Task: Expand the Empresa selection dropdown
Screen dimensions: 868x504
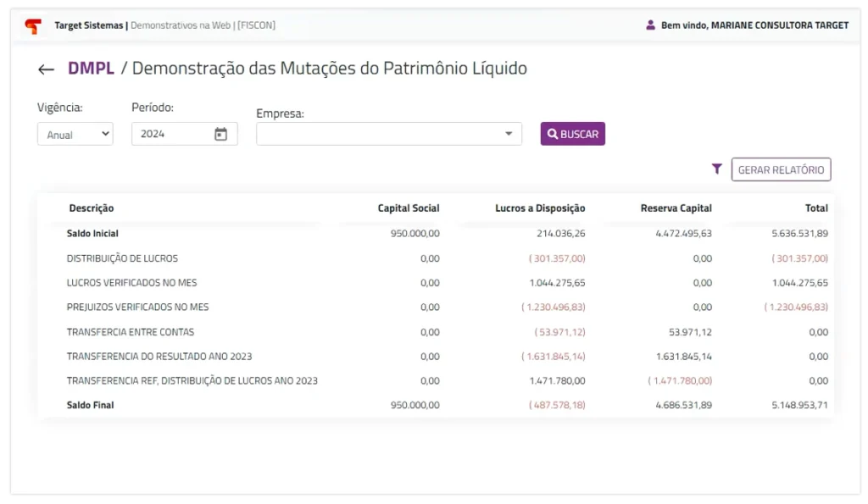Action: pyautogui.click(x=388, y=133)
